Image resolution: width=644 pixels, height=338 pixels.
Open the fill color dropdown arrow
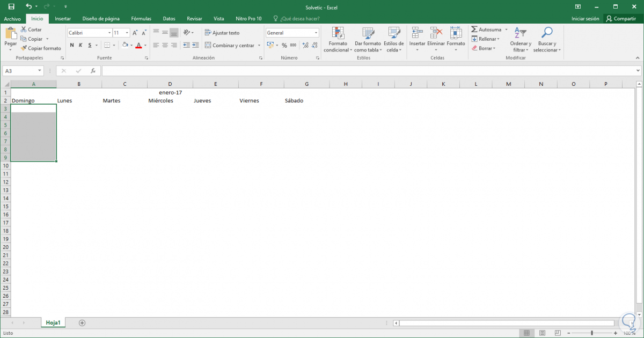[x=131, y=46]
